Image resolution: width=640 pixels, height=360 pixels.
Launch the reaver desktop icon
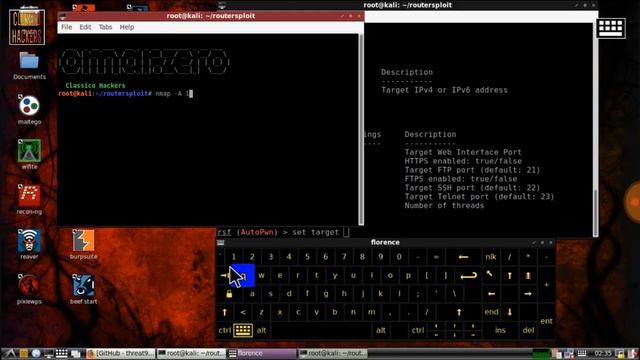pyautogui.click(x=29, y=244)
